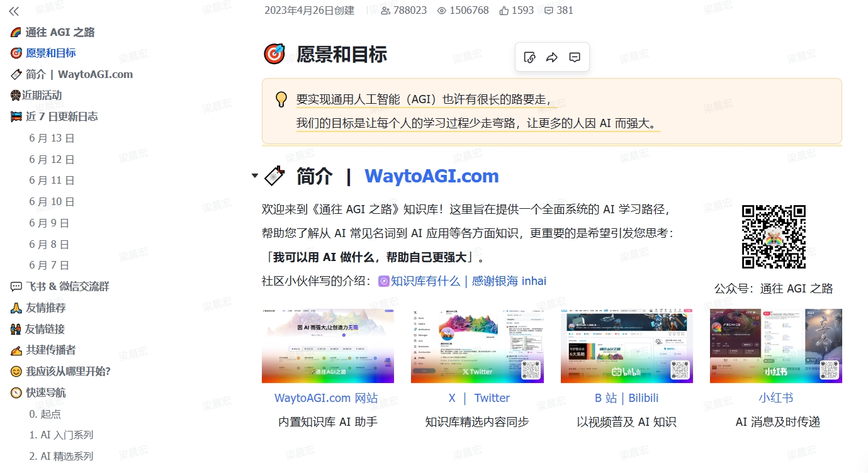
Task: Select the 6 月 7 日 entry
Action: pyautogui.click(x=49, y=265)
